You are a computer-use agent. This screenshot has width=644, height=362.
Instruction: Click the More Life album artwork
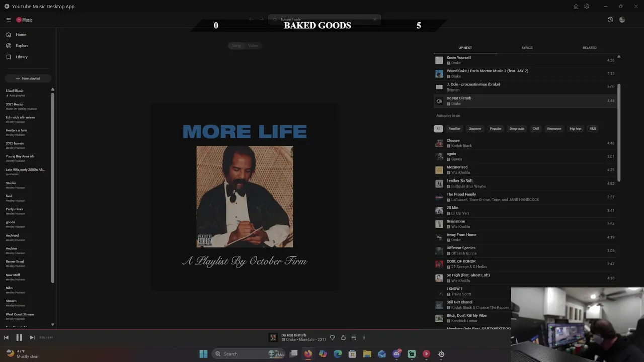point(245,197)
